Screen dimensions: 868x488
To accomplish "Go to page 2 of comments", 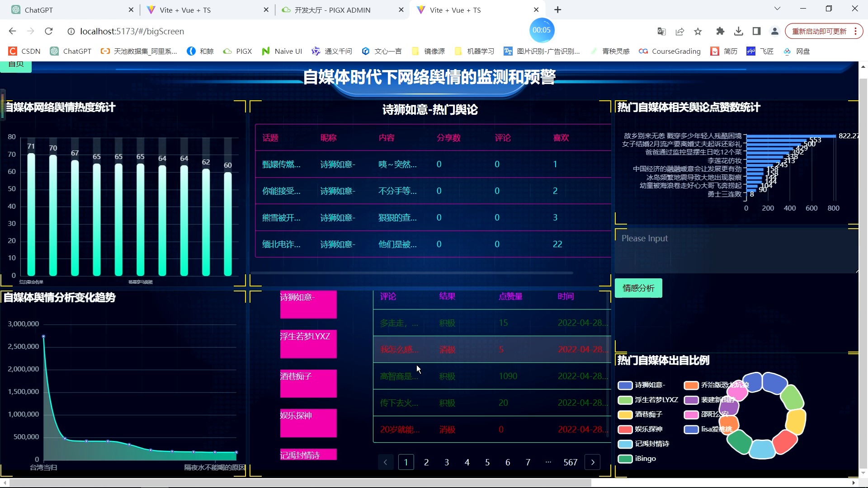I will (426, 462).
